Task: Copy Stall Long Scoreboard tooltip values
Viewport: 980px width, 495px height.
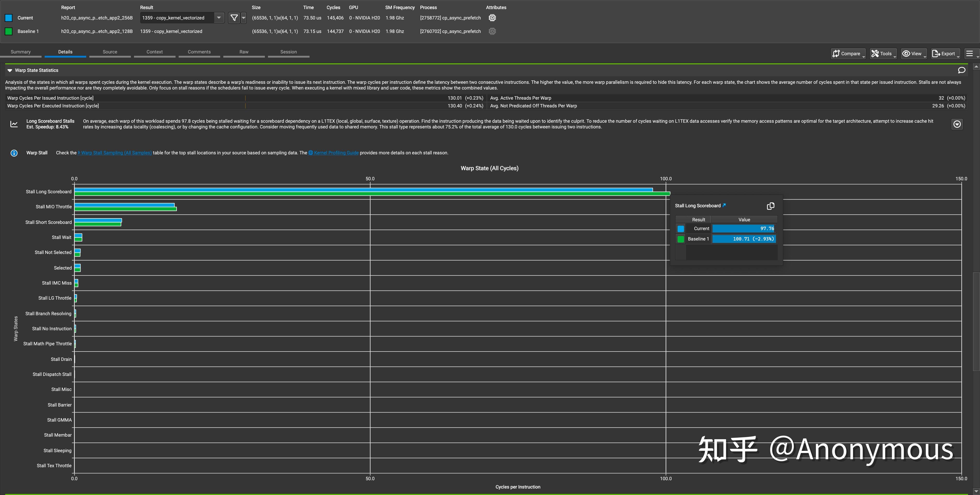Action: tap(770, 206)
